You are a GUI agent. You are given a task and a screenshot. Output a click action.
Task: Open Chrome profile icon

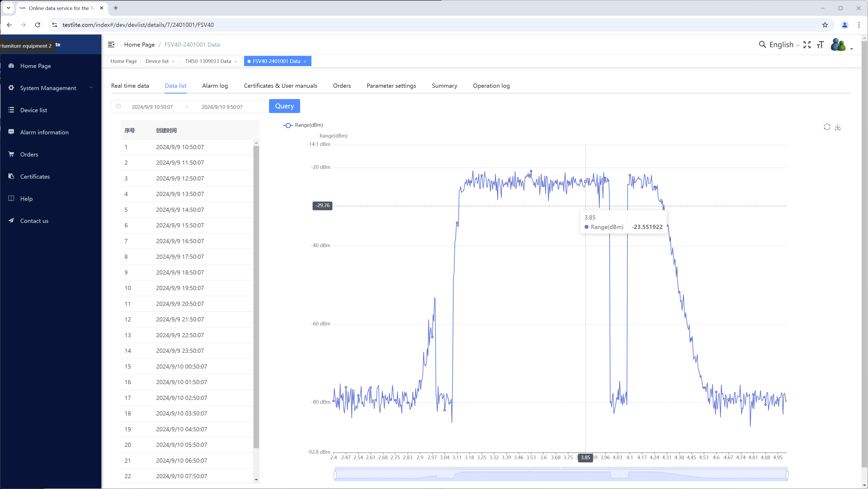point(844,25)
